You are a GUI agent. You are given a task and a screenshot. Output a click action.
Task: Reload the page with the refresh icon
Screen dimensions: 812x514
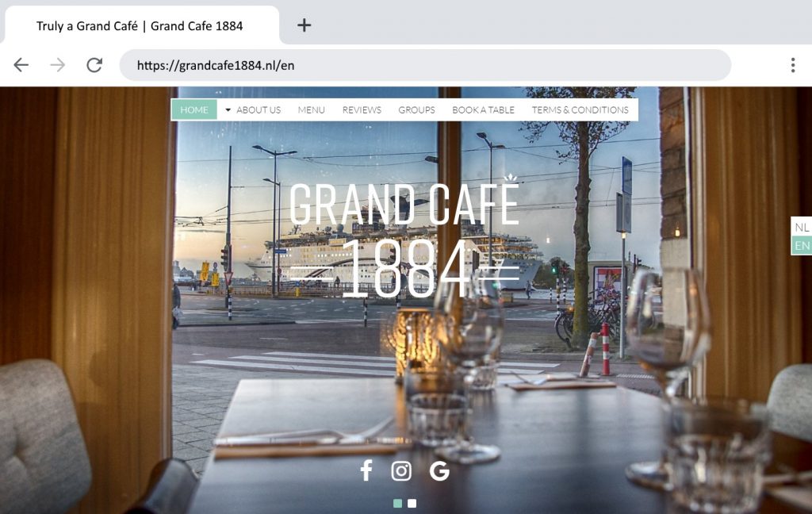[94, 65]
